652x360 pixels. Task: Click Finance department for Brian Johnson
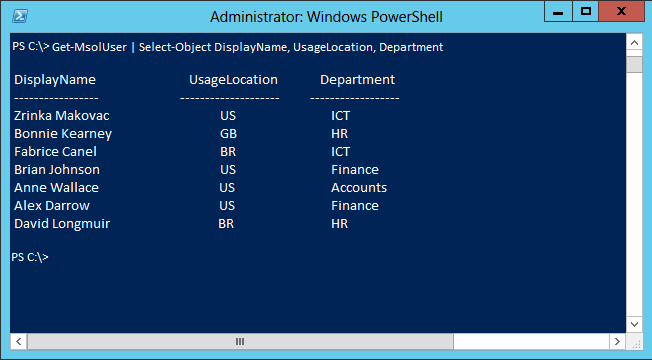coord(355,170)
